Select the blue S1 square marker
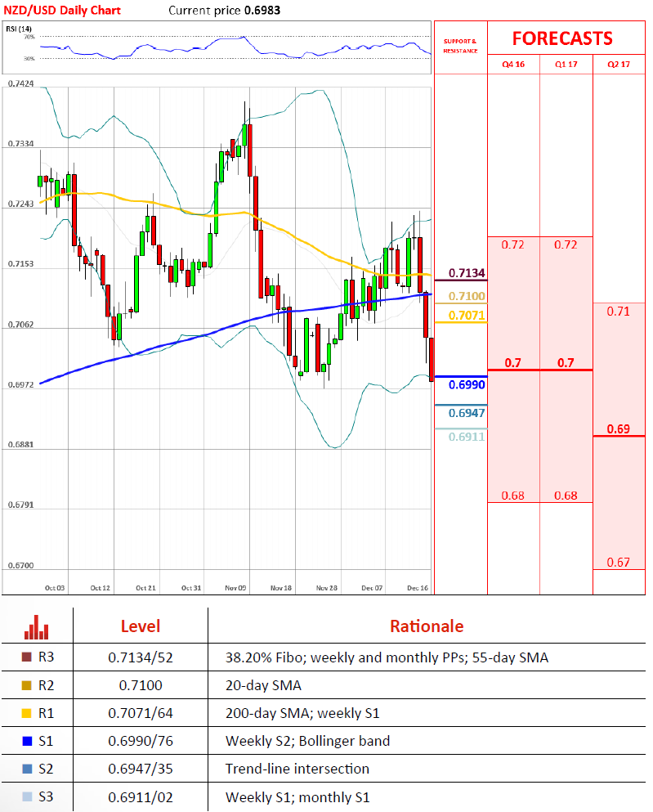This screenshot has width=653, height=812. click(x=27, y=741)
